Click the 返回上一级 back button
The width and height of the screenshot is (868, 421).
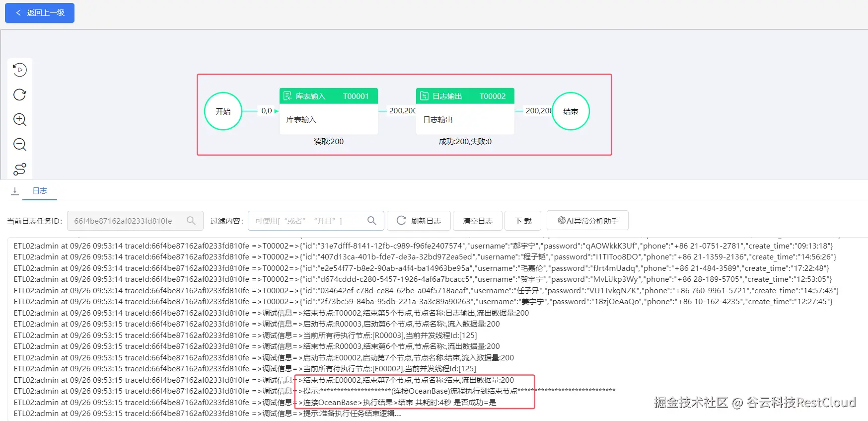pos(40,13)
